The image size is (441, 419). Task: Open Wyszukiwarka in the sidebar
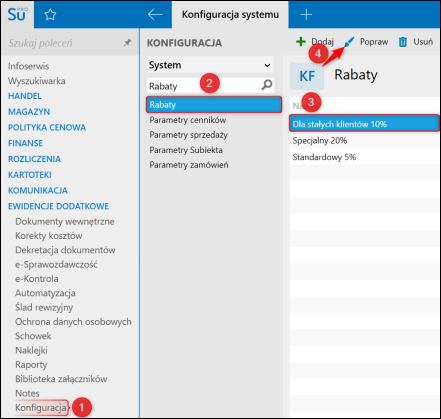[x=37, y=81]
